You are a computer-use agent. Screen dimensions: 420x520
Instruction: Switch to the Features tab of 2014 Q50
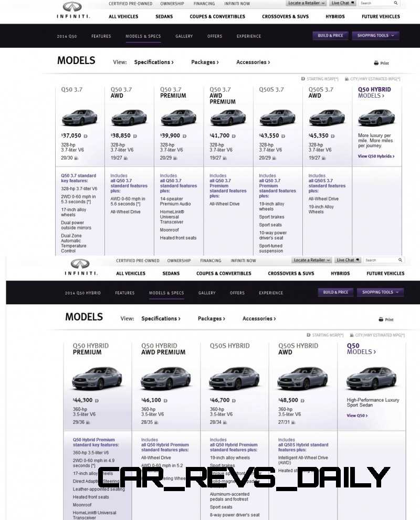[101, 36]
